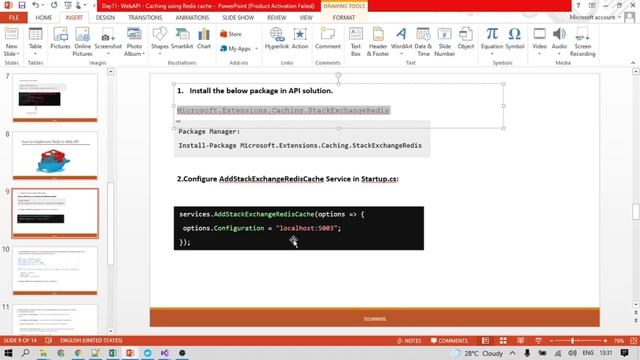Switch to the HOME tab
The width and height of the screenshot is (640, 360).
coord(43,18)
